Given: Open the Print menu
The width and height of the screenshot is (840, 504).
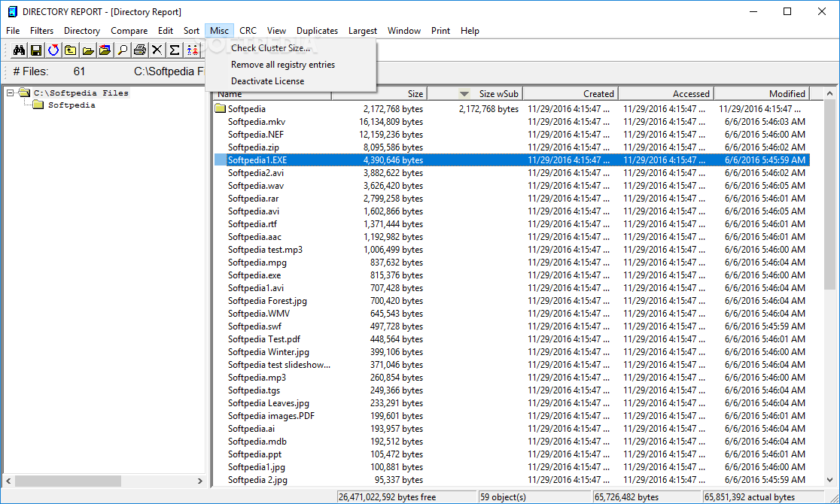Looking at the screenshot, I should point(440,31).
